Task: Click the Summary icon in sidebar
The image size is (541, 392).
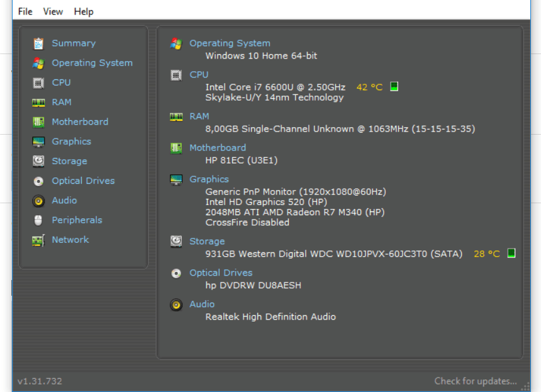Action: click(x=39, y=43)
